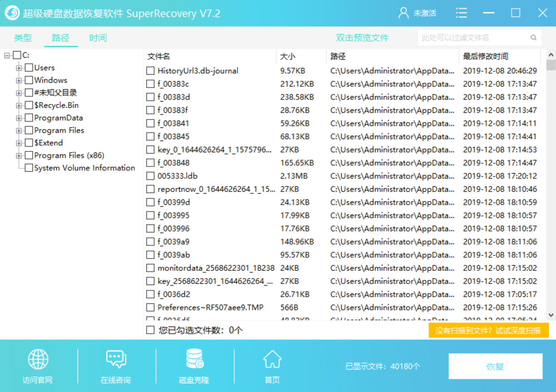Viewport: 556px width, 392px height.
Task: Open the 访问官网 website icon
Action: coord(38,365)
